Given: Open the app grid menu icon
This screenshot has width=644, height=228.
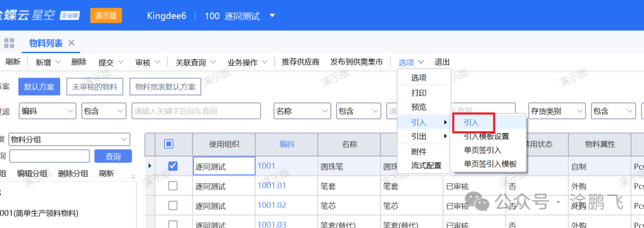Looking at the screenshot, I should pyautogui.click(x=9, y=43).
